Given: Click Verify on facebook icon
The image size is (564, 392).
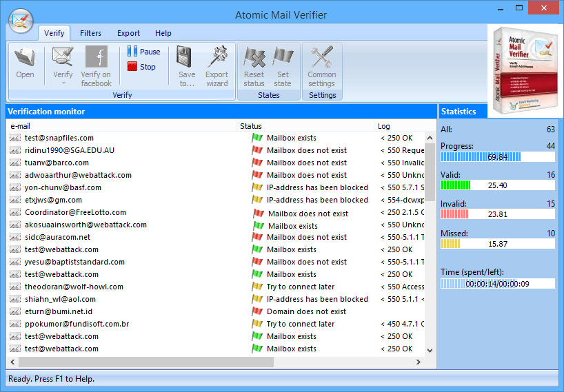Looking at the screenshot, I should coord(96,56).
